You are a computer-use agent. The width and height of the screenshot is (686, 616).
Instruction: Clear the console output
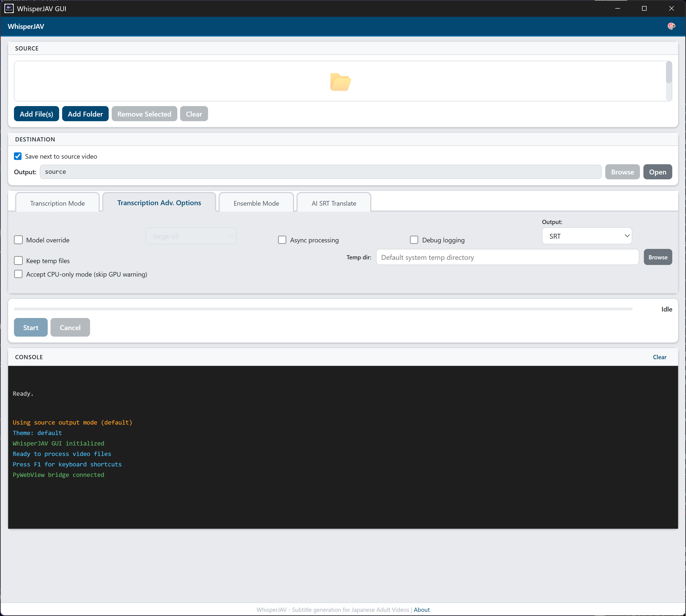659,357
